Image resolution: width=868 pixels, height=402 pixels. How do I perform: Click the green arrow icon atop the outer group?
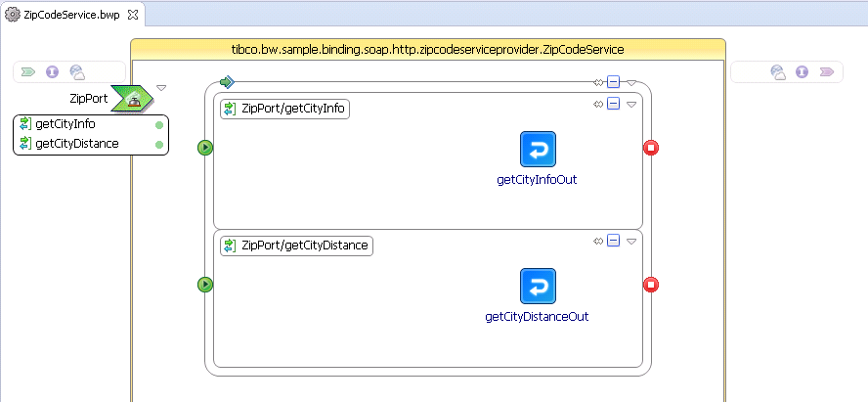point(227,82)
